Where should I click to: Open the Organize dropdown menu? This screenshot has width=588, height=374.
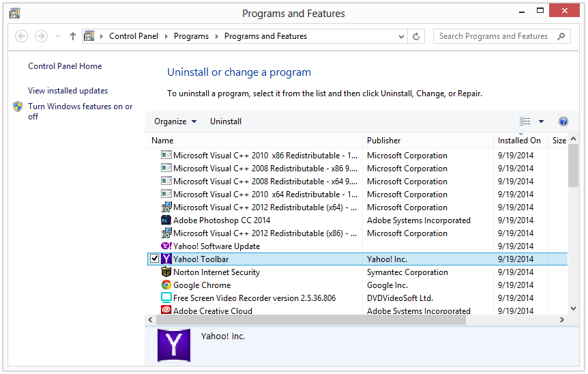[175, 121]
